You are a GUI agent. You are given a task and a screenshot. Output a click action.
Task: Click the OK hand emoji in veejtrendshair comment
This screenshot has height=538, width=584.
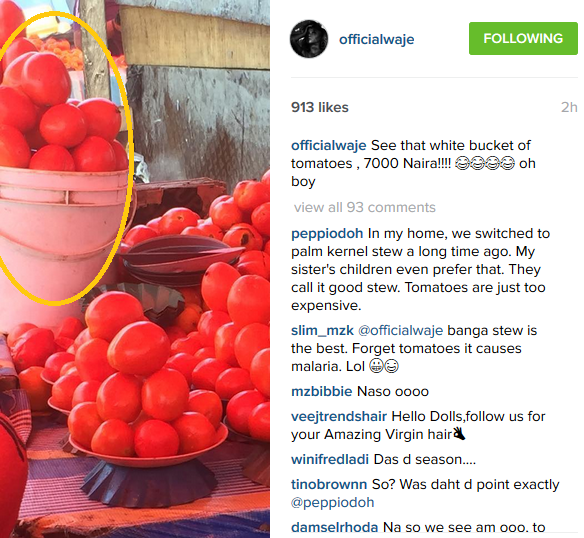[x=459, y=434]
